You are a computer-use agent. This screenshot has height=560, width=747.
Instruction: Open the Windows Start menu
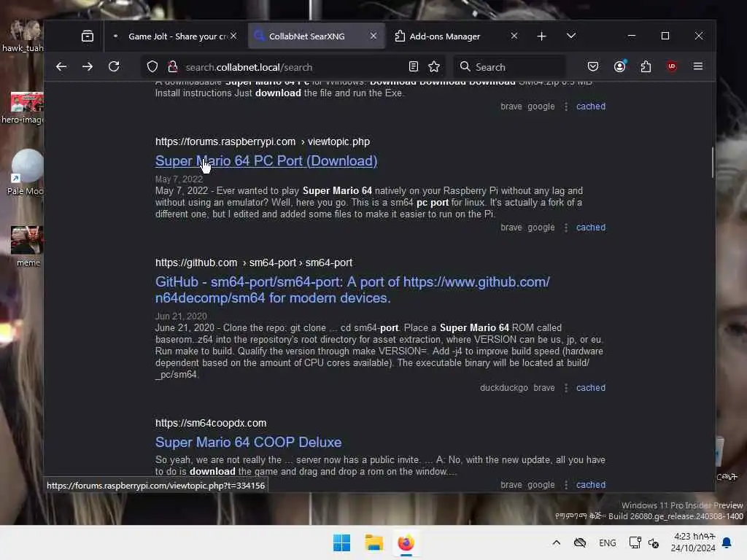coord(341,542)
